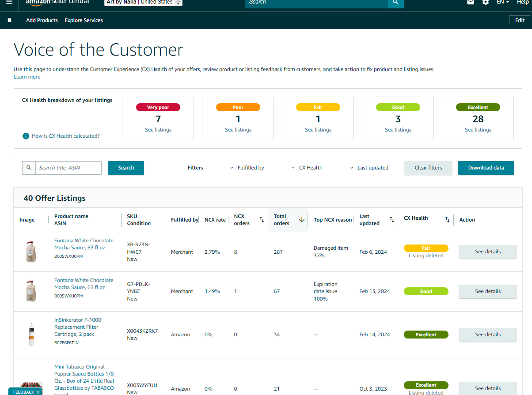See details for the Mini Tabasco listing
This screenshot has width=532, height=395.
[488, 388]
